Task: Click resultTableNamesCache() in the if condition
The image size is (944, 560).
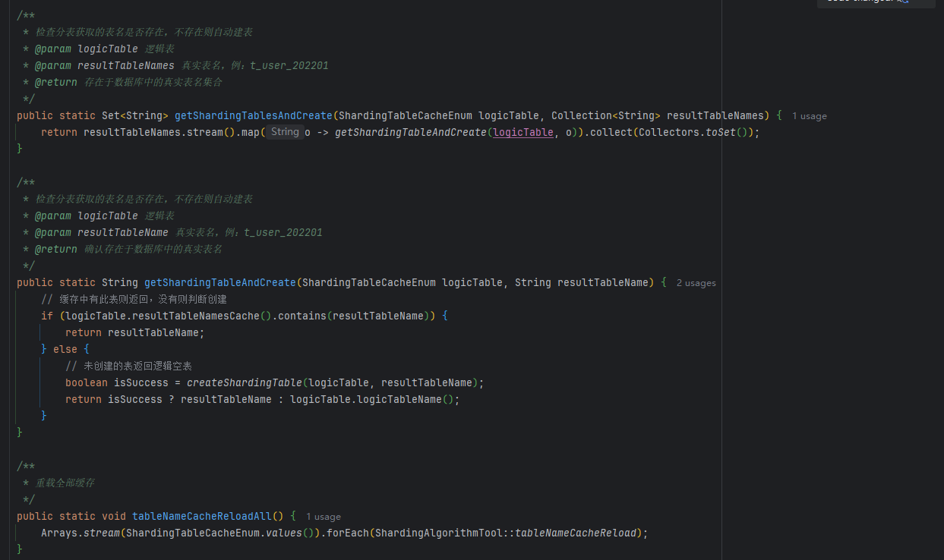Action: click(200, 316)
